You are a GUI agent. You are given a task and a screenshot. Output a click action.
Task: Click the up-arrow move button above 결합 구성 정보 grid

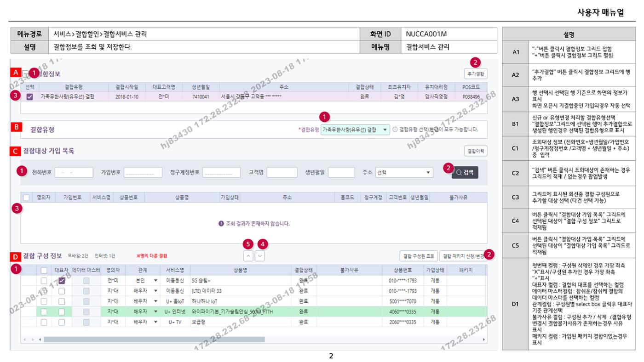(247, 256)
